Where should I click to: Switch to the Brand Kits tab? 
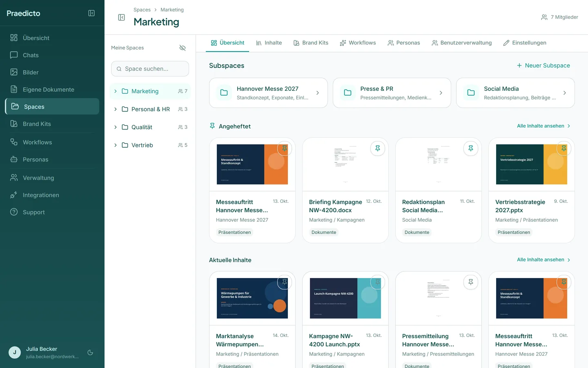(311, 43)
